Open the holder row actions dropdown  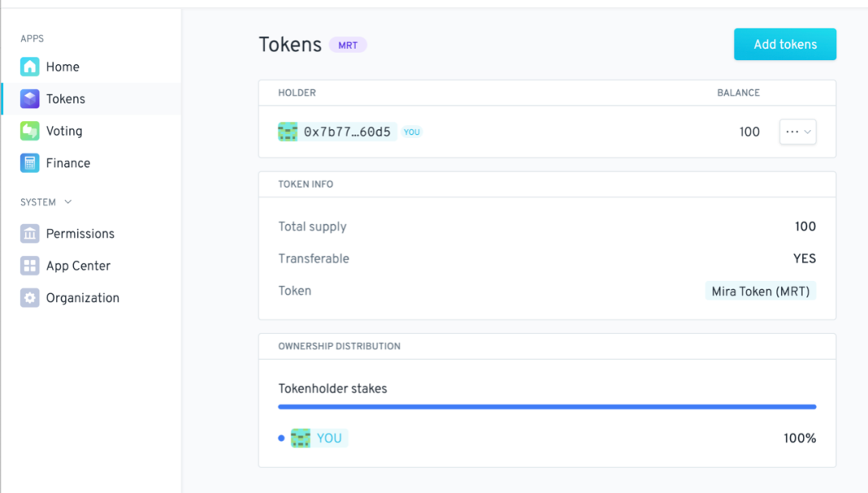pos(798,132)
